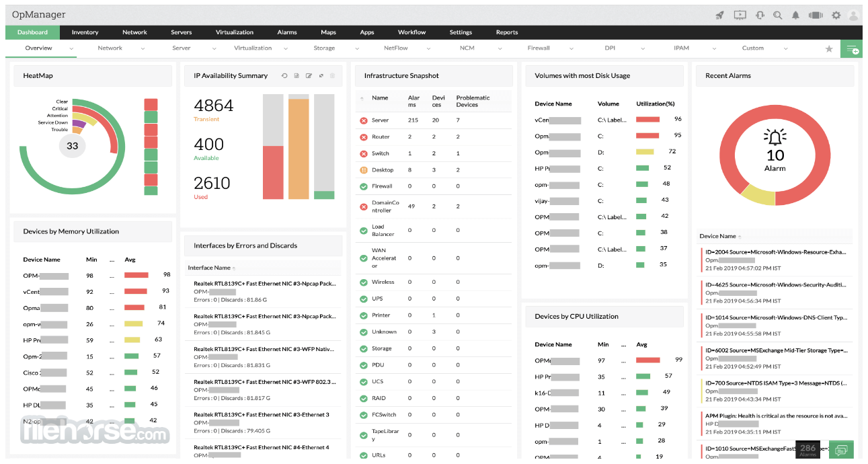
Task: Click red utilization bar showing 96
Action: pos(648,119)
